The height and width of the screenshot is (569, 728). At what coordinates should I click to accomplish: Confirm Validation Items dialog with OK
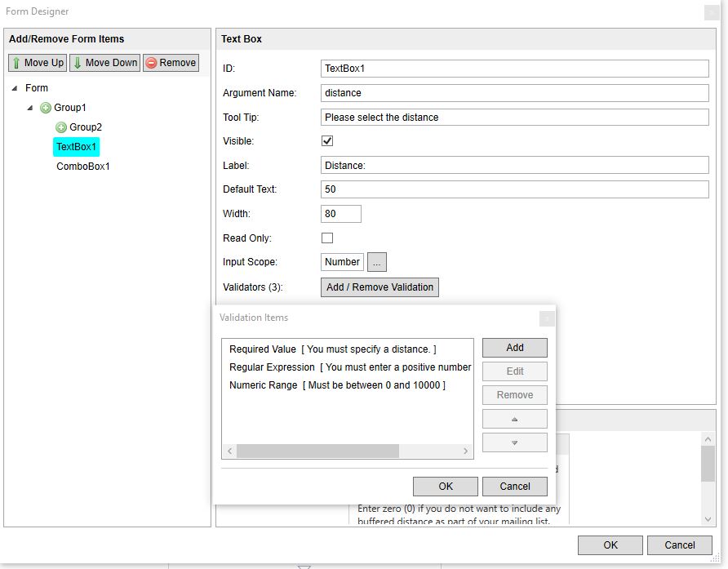(x=446, y=487)
